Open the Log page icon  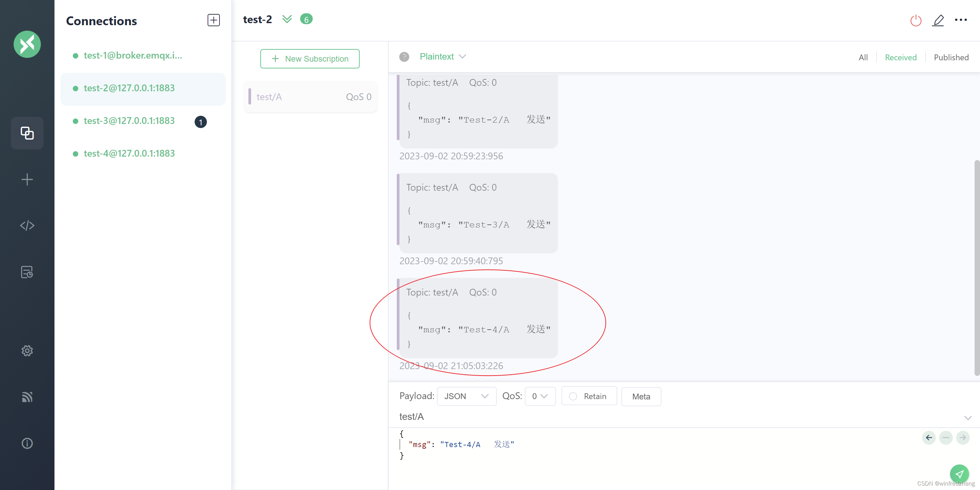[27, 272]
